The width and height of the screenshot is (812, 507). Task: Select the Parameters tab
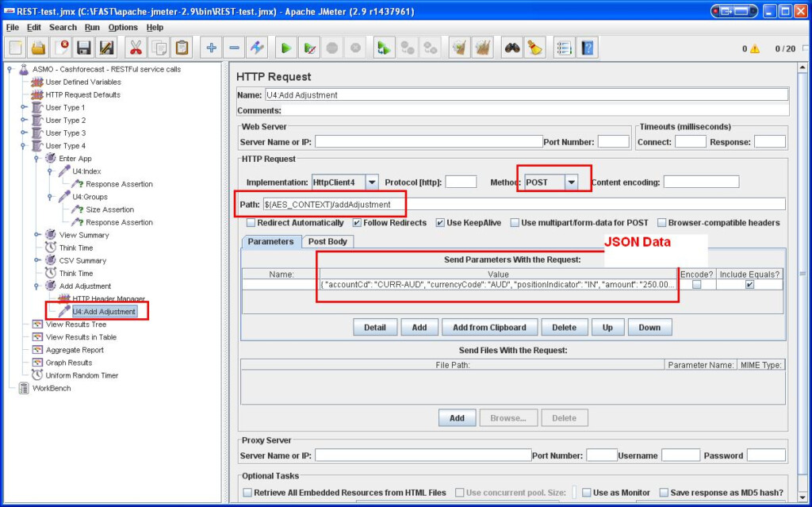[271, 241]
